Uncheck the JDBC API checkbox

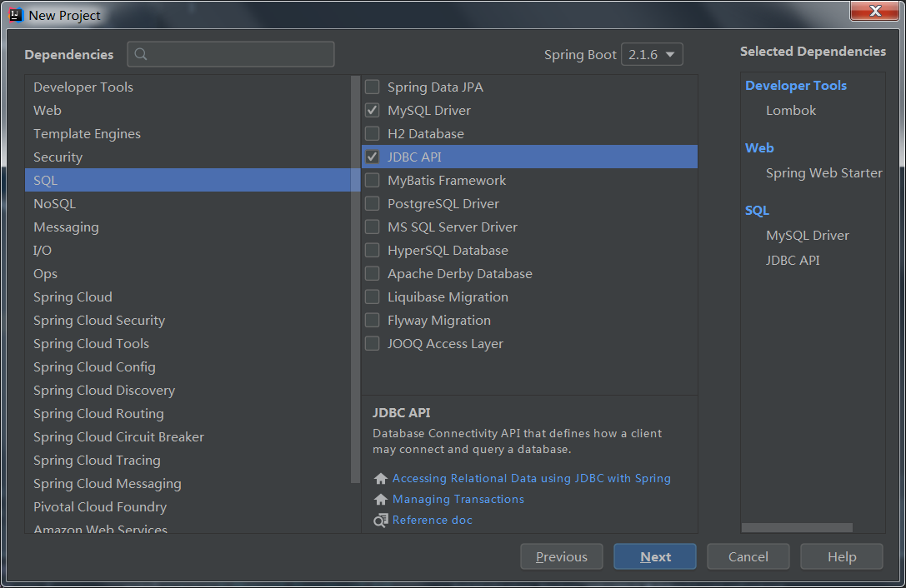372,157
